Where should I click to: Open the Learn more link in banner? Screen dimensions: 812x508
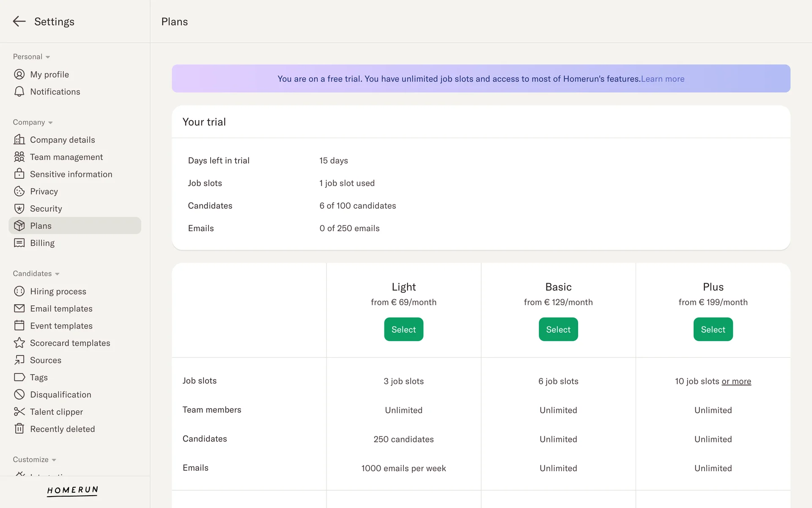coord(662,79)
